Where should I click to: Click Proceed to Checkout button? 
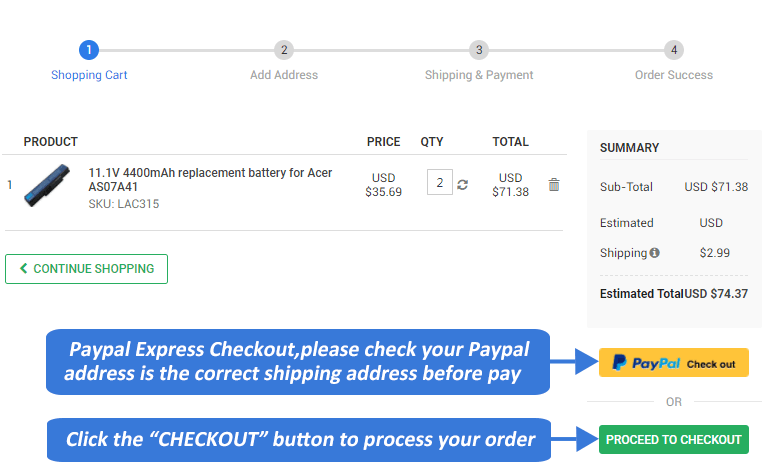tap(674, 439)
